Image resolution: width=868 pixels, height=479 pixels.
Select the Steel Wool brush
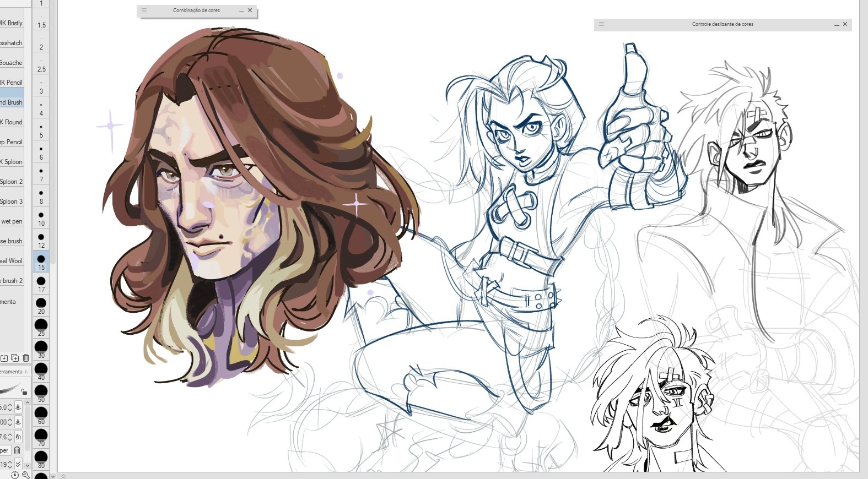point(11,261)
